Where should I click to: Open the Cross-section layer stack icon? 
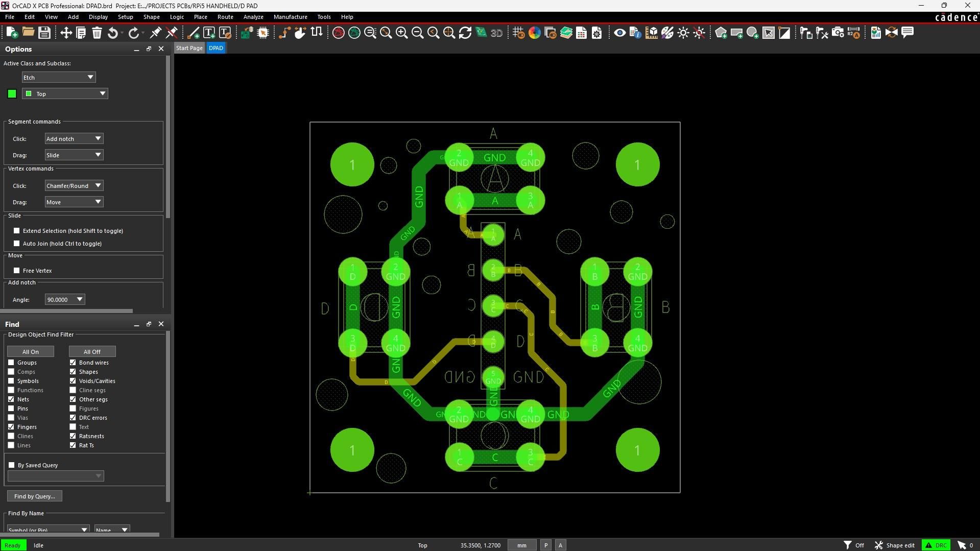(566, 33)
